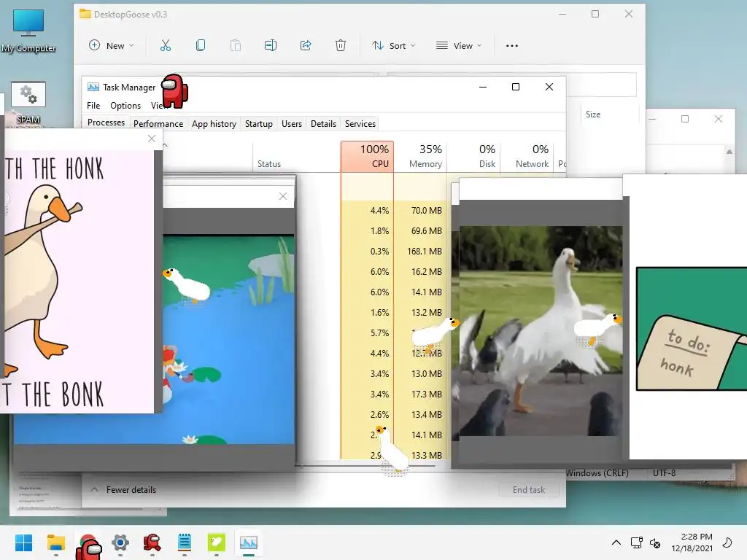Image resolution: width=747 pixels, height=560 pixels.
Task: Close the pond goose game popup window
Action: [x=283, y=196]
